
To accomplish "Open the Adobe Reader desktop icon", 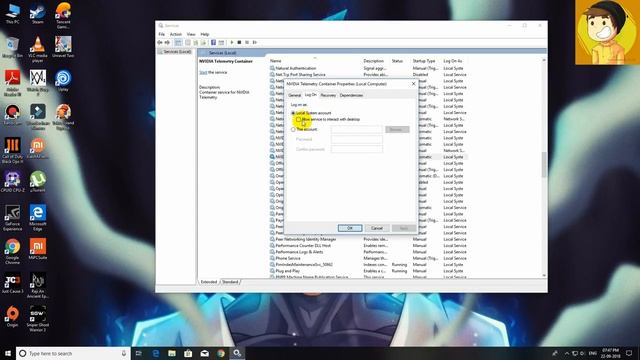I will 12,83.
